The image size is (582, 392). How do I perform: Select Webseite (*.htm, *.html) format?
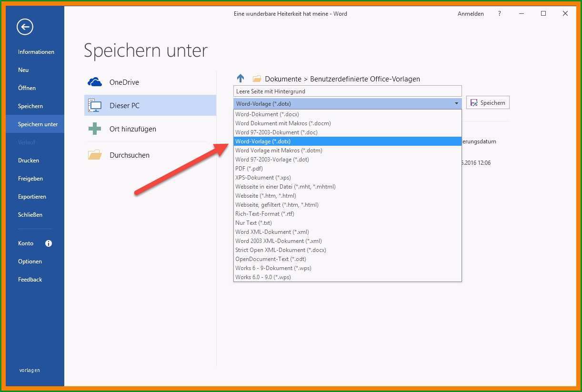pyautogui.click(x=348, y=196)
